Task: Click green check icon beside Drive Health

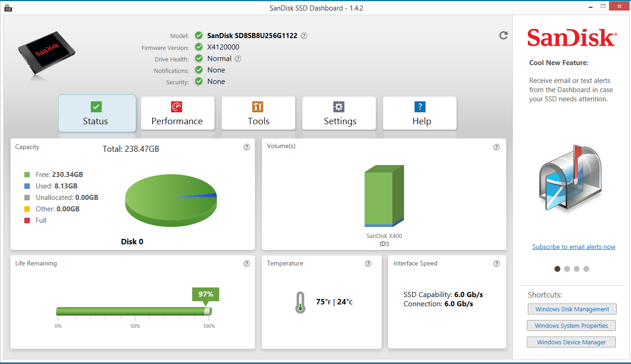Action: [x=199, y=58]
